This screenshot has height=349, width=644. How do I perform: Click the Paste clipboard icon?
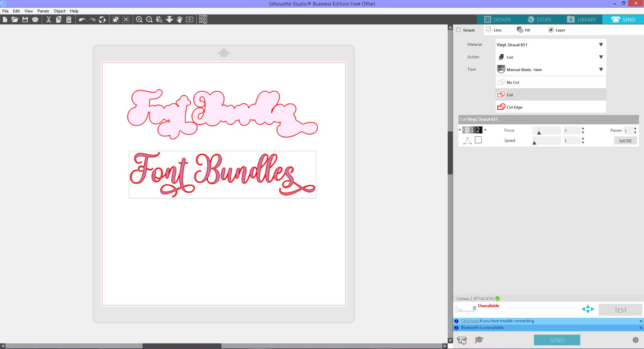69,19
